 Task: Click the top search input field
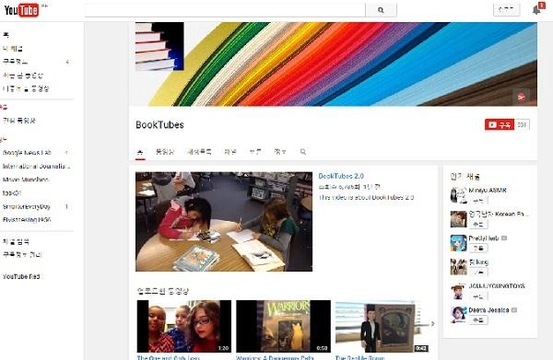pos(225,10)
